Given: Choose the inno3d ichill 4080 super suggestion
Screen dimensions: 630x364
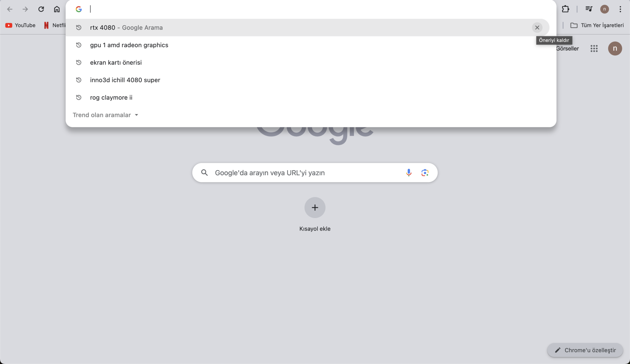Looking at the screenshot, I should click(x=125, y=80).
